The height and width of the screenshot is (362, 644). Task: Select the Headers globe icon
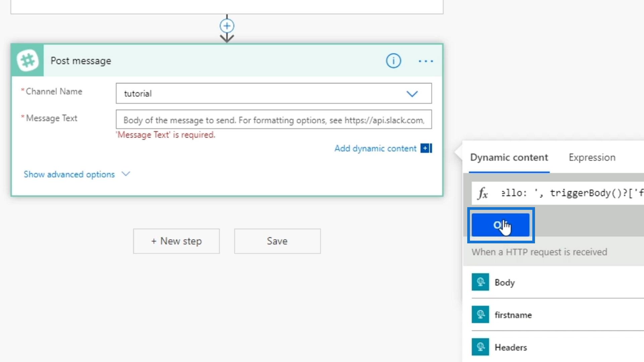(x=480, y=347)
